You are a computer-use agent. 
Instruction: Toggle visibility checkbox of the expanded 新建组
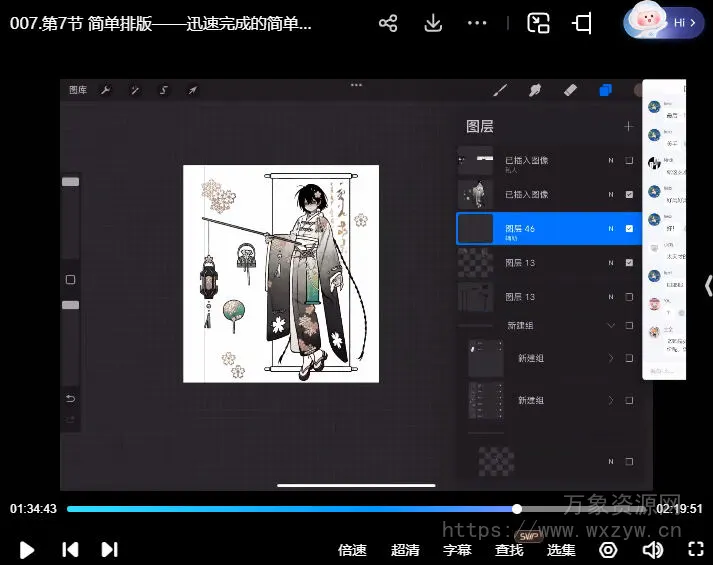(629, 326)
